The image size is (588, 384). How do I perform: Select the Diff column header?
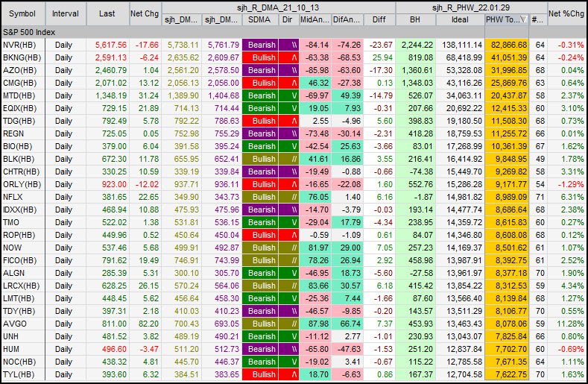(x=379, y=19)
